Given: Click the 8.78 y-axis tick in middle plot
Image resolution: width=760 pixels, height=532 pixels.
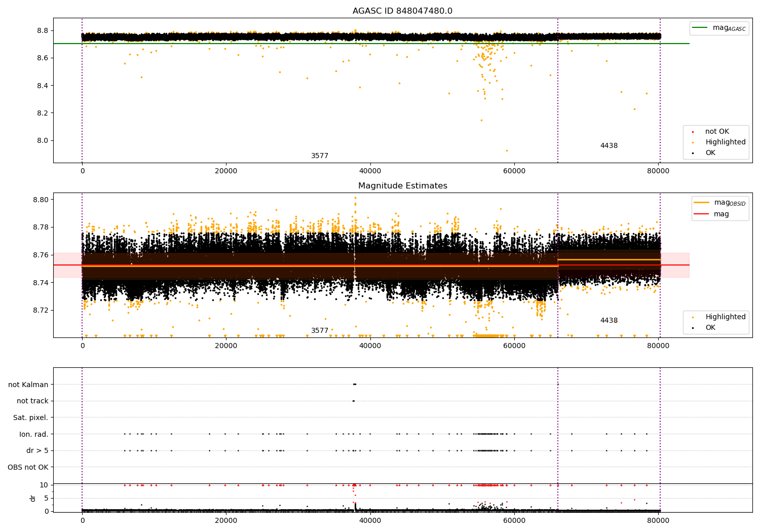Looking at the screenshot, I should click(x=41, y=227).
